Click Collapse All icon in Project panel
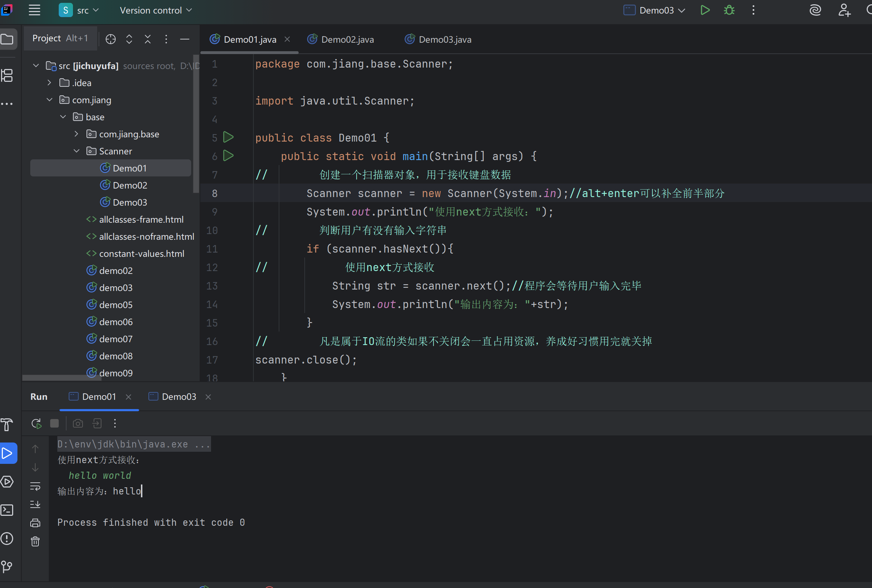Image resolution: width=872 pixels, height=588 pixels. coord(147,39)
